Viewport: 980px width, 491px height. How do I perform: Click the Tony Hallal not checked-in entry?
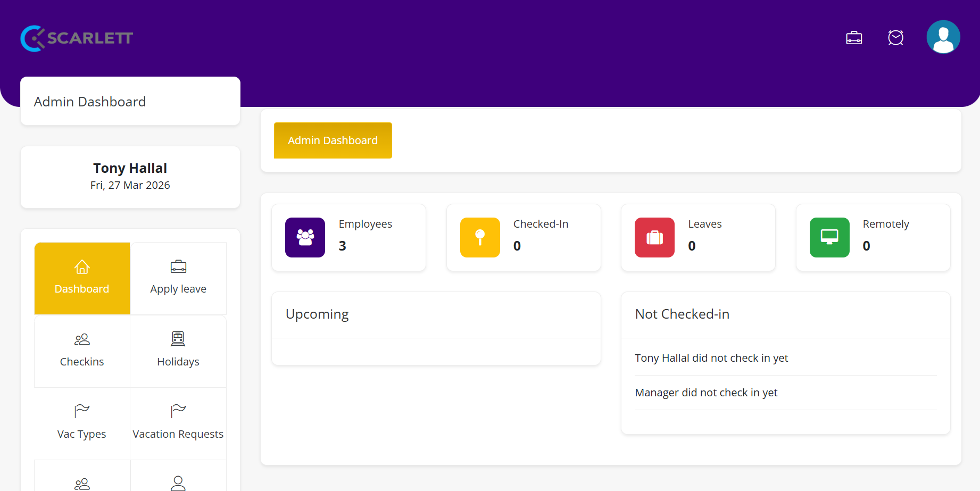tap(711, 358)
